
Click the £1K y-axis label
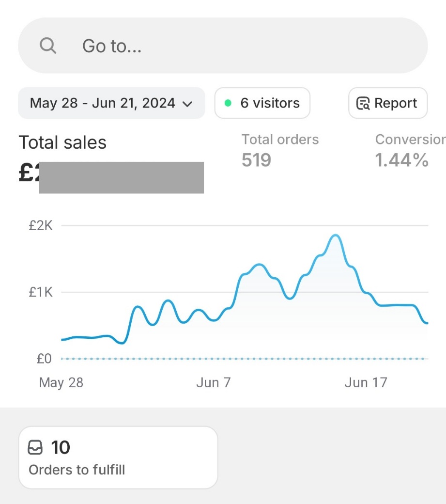click(x=41, y=292)
